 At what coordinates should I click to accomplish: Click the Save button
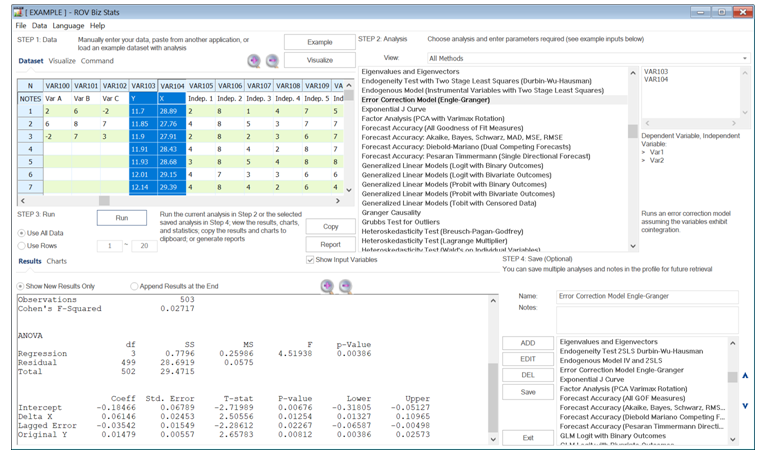click(x=528, y=392)
